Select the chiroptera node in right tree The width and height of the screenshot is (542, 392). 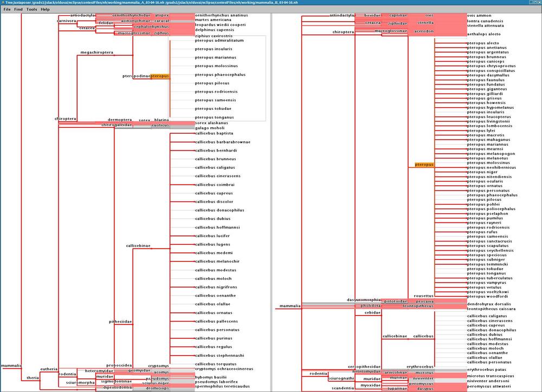tap(343, 32)
